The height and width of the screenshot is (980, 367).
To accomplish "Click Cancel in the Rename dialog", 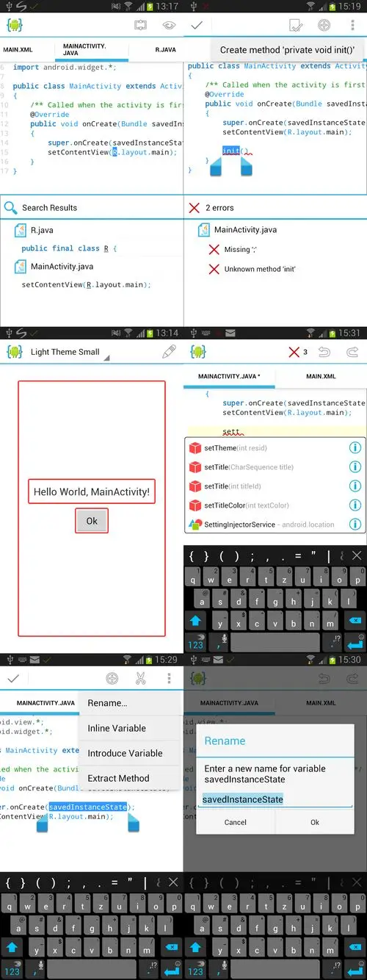I will 236,822.
